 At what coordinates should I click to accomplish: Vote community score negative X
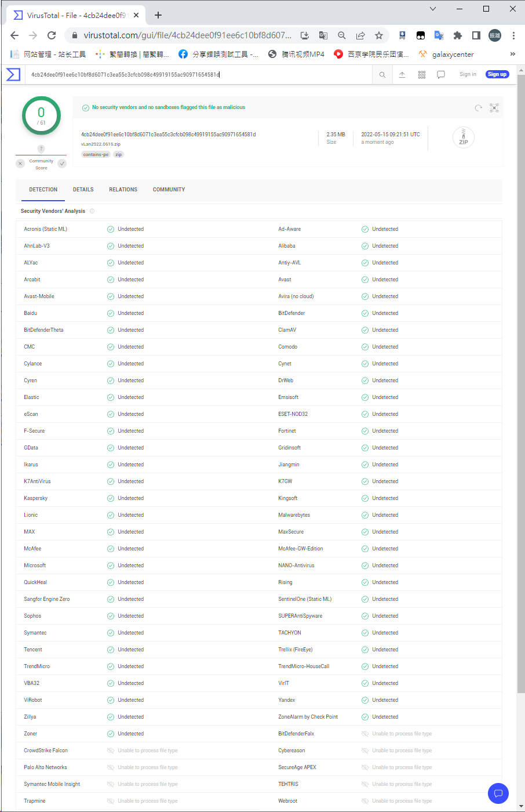(20, 164)
